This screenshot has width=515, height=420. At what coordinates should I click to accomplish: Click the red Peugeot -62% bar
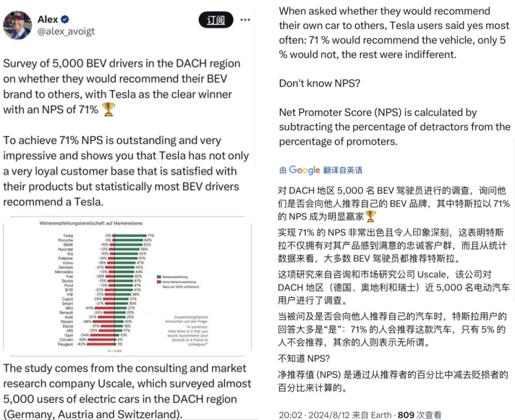100,344
